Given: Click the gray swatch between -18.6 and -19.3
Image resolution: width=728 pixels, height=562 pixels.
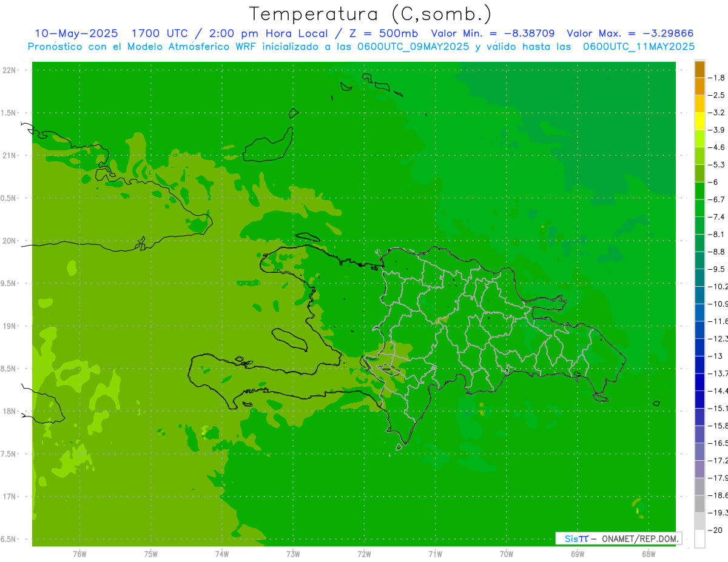Looking at the screenshot, I should click(x=699, y=504).
